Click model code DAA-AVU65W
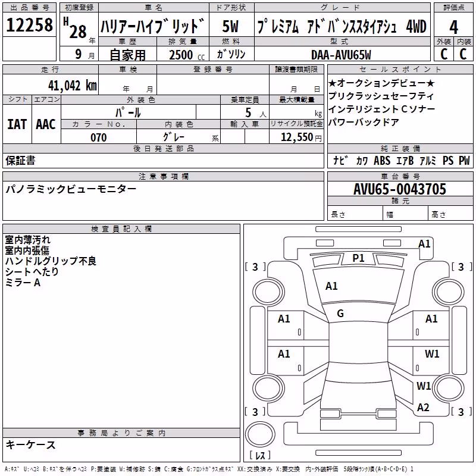The height and width of the screenshot is (476, 476). point(341,55)
